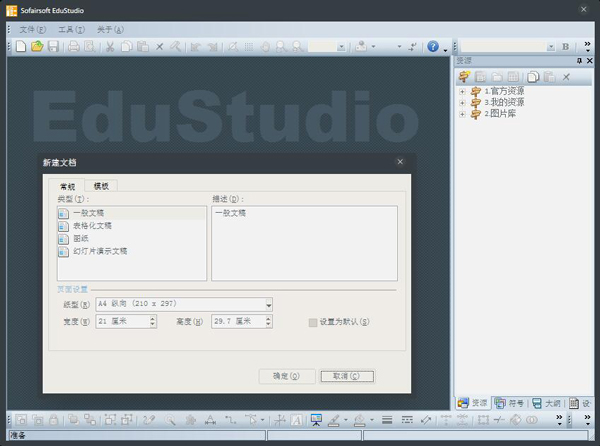
Task: Open the 关于(A) menu
Action: [x=110, y=29]
